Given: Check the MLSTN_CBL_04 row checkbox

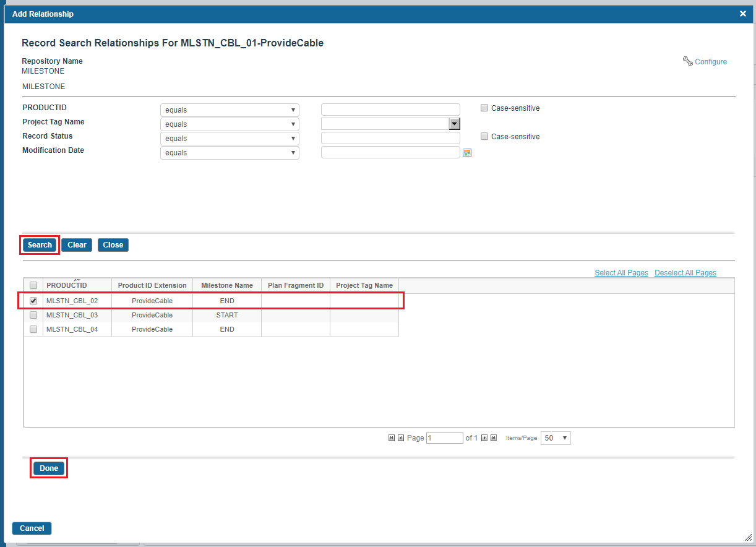Looking at the screenshot, I should (33, 329).
